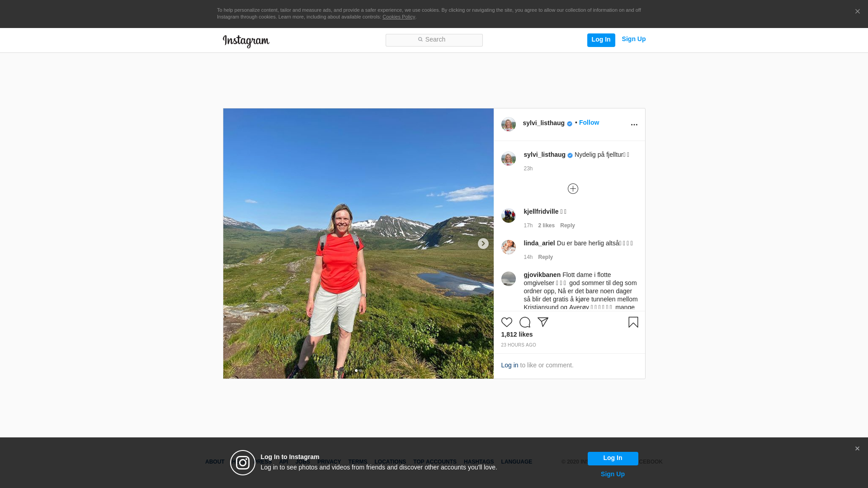Open TOP ACCOUNTS footer link
This screenshot has width=868, height=488.
434,462
